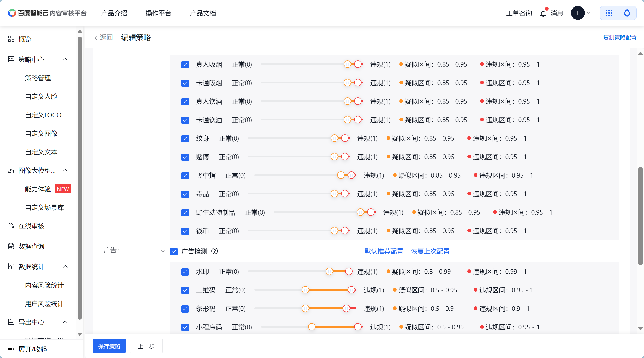The height and width of the screenshot is (358, 644).
Task: Click the user avatar L
Action: pos(578,13)
